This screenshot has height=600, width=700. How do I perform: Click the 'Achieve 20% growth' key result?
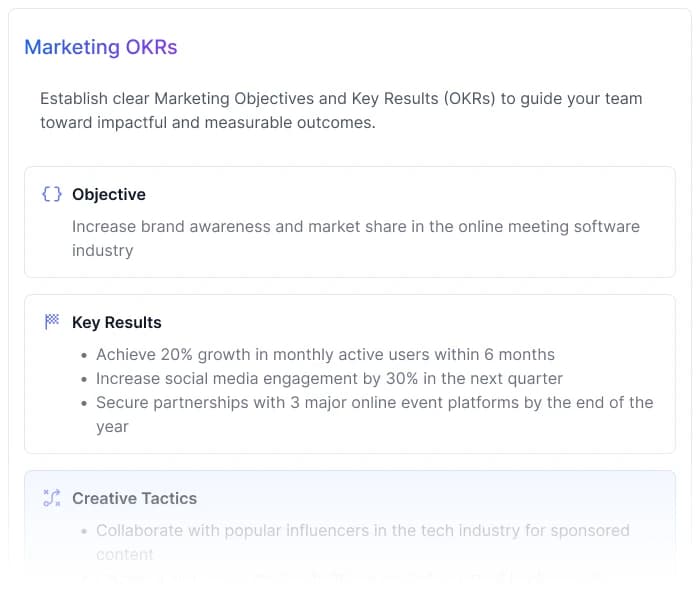click(325, 354)
